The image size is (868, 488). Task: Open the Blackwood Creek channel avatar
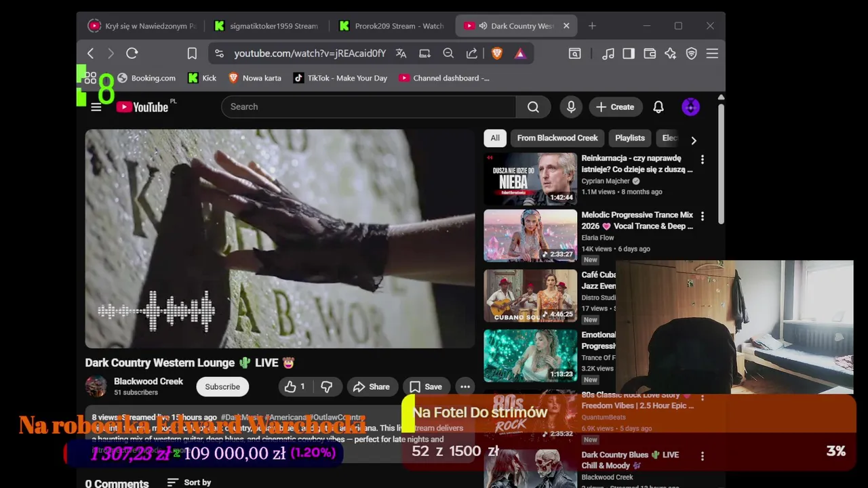click(96, 386)
